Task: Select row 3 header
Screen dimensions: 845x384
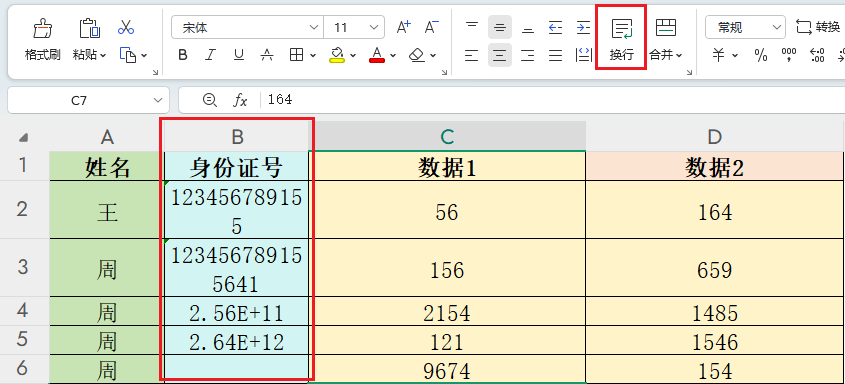Action: [23, 267]
